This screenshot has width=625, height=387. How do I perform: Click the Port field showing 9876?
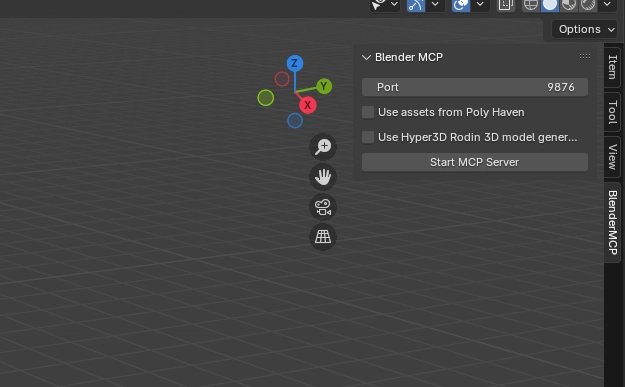[475, 87]
